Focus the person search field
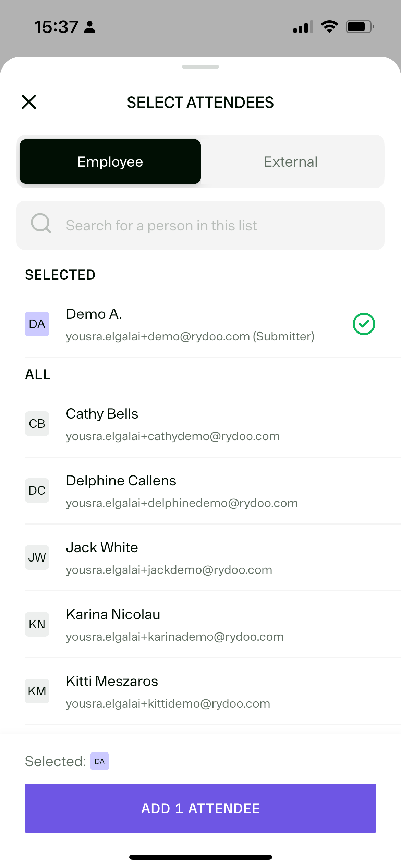 (x=200, y=225)
